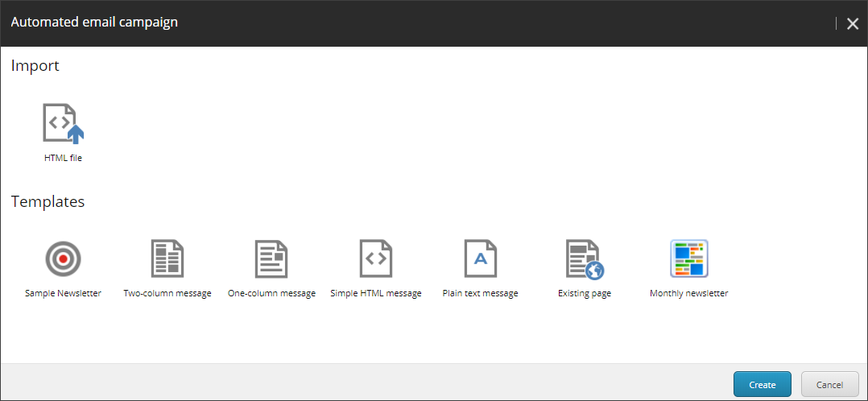Image resolution: width=868 pixels, height=401 pixels.
Task: Click the "Monthly newsletter" label
Action: [x=689, y=294]
